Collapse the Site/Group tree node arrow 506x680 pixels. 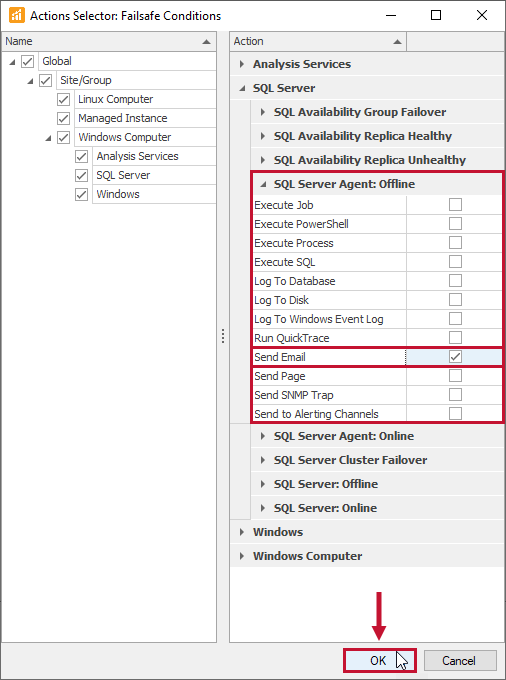point(30,81)
